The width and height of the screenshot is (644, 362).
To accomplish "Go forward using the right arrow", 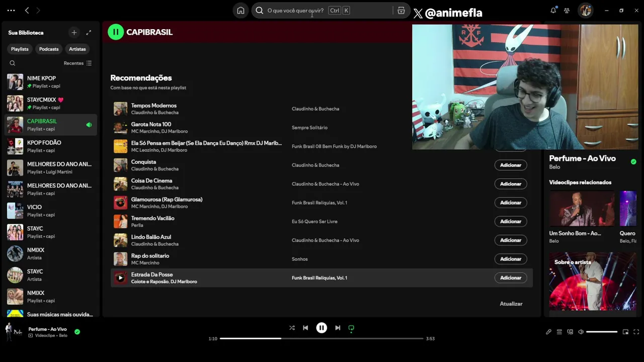I will point(38,11).
